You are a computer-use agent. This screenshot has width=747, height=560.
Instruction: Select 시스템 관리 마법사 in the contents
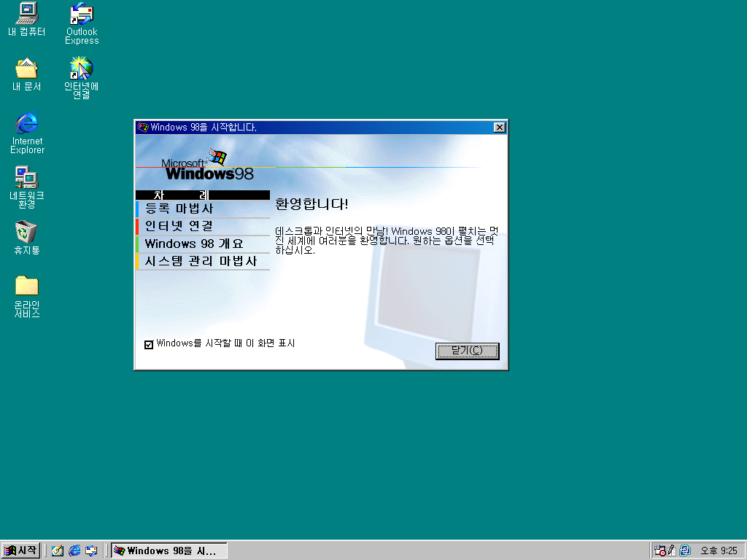[203, 262]
